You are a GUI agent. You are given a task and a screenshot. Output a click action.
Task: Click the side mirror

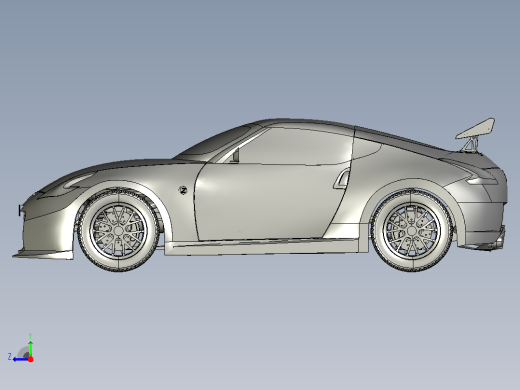pos(235,155)
